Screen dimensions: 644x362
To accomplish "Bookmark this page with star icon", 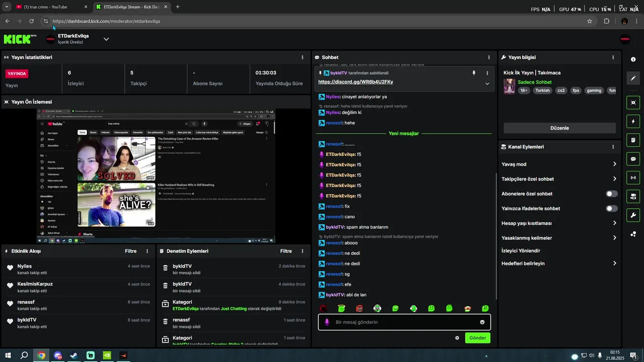I will [x=590, y=21].
